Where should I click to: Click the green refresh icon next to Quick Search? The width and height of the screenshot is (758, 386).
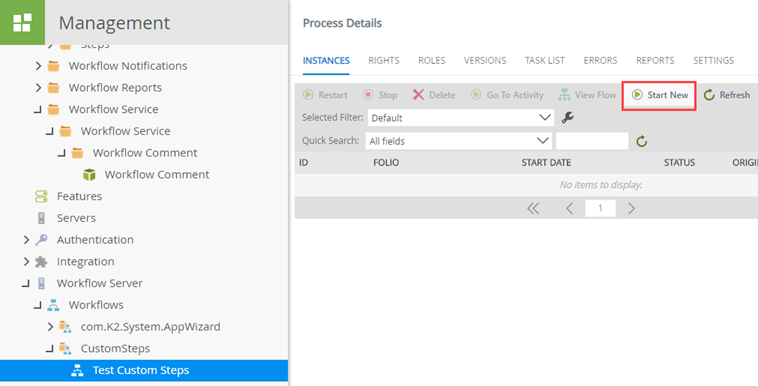point(641,141)
